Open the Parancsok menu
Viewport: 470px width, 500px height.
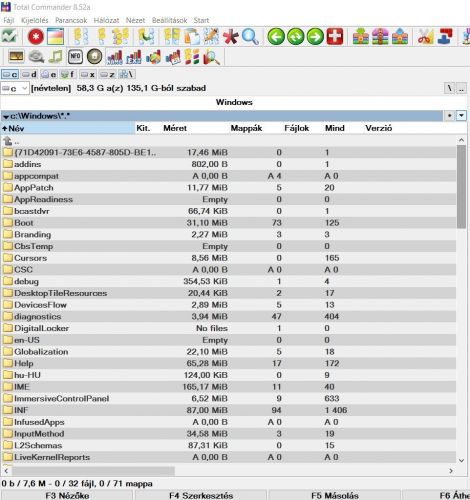click(71, 20)
